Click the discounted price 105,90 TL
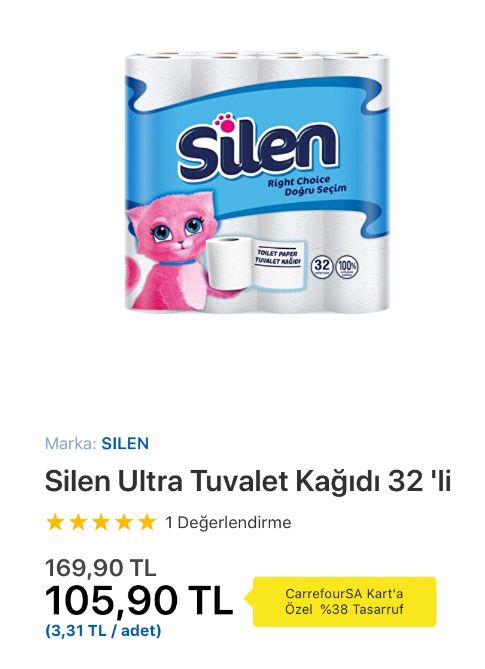Screen dimensions: 485x669 tap(139, 600)
